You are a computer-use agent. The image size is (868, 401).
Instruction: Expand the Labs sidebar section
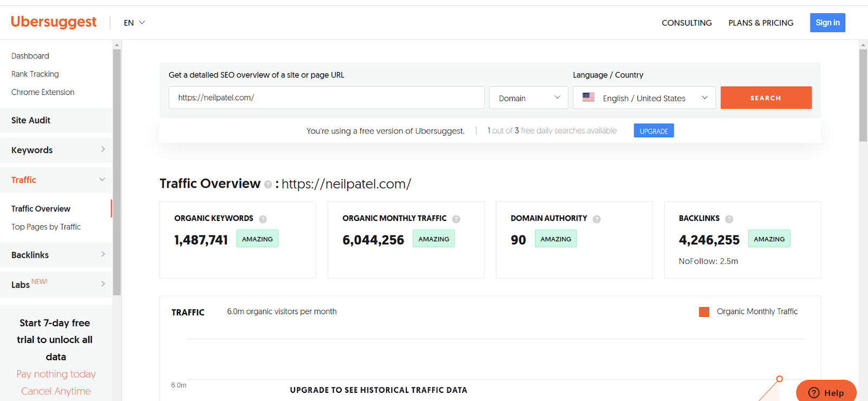tap(56, 284)
